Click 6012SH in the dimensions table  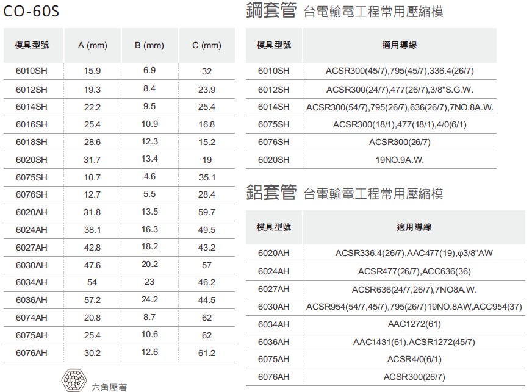tap(32, 90)
